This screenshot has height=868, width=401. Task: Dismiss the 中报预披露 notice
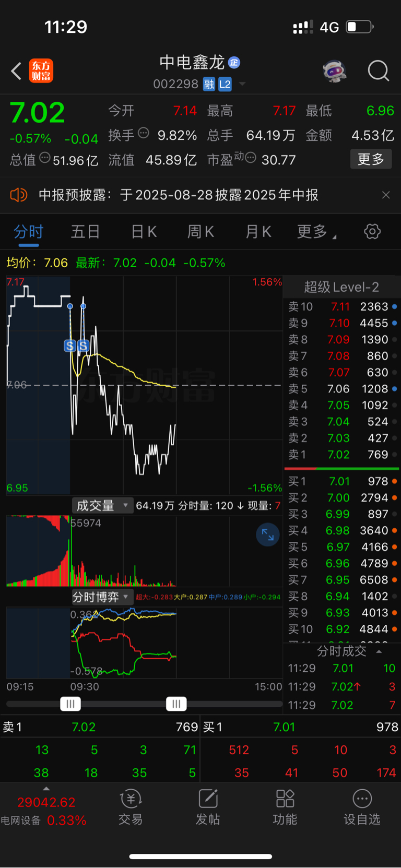pos(386,195)
